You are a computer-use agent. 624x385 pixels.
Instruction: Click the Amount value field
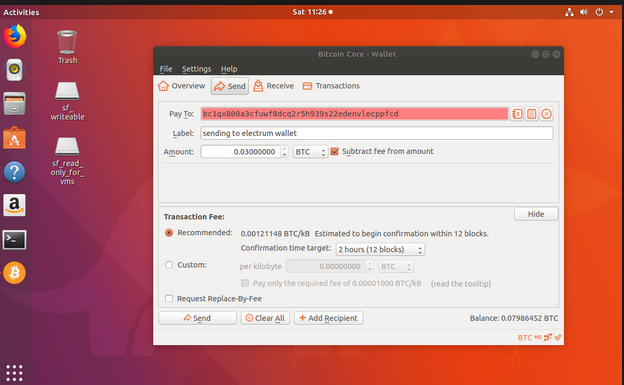[x=241, y=152]
